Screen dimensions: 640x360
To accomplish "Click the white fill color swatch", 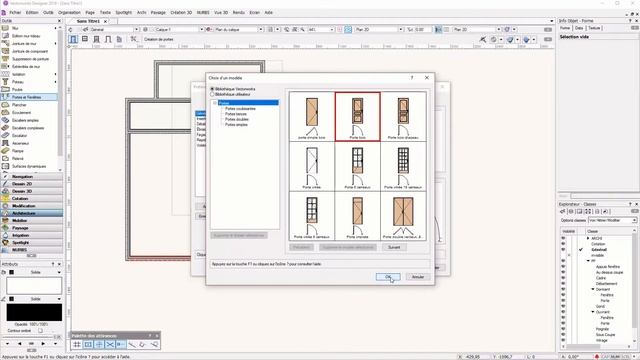I will point(34,286).
